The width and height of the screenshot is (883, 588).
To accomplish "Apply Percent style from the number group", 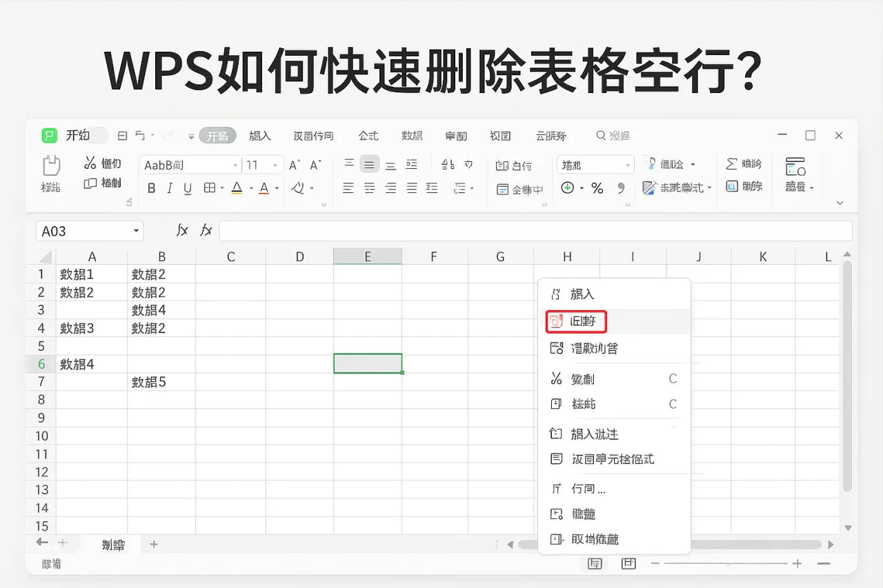I will tap(597, 187).
